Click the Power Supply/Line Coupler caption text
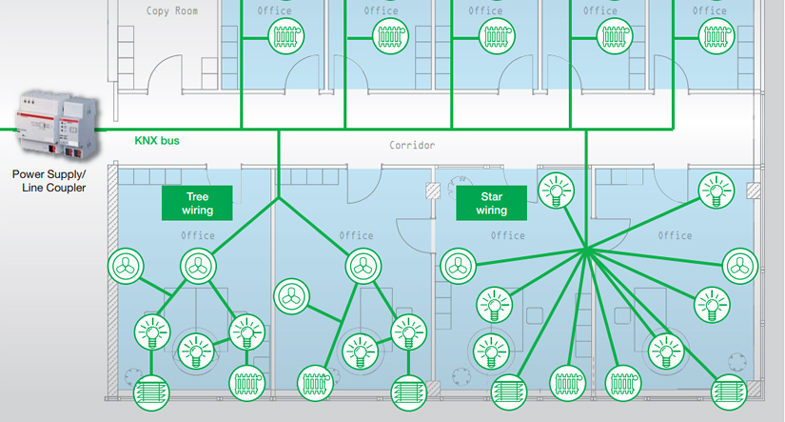Viewport: 785px width, 422px height. coord(49,180)
